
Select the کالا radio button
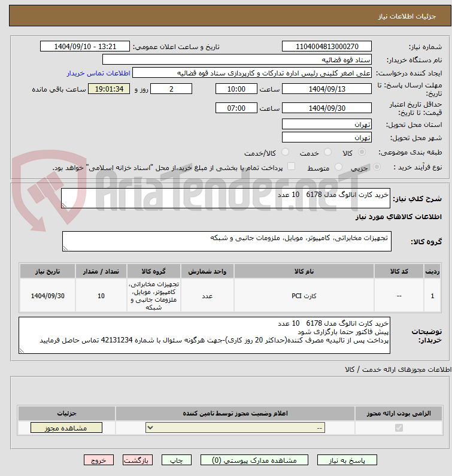coord(362,152)
